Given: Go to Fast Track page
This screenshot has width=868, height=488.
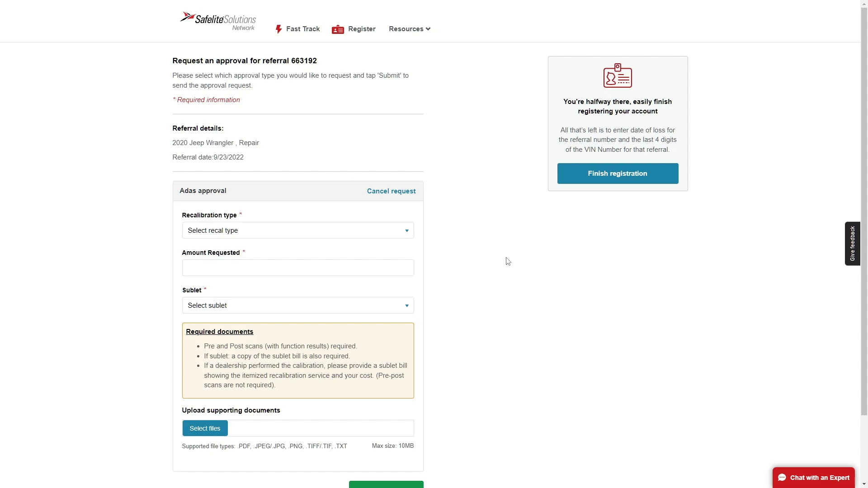Looking at the screenshot, I should click(302, 29).
